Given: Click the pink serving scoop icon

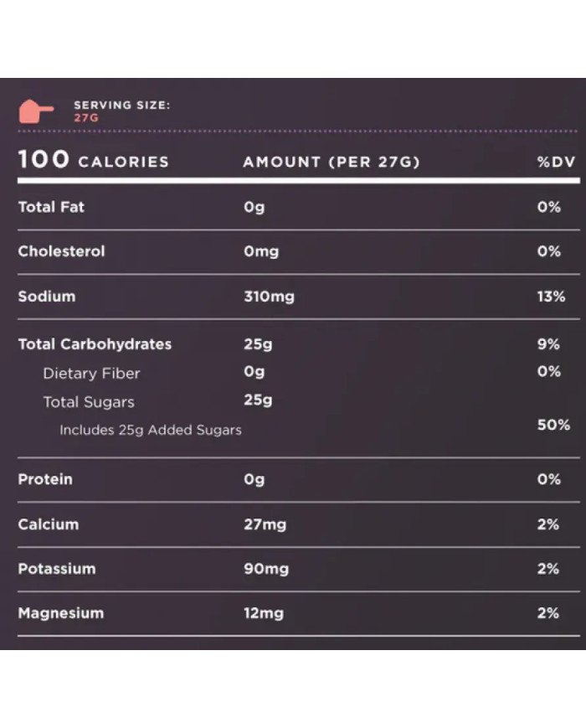Looking at the screenshot, I should click(35, 111).
